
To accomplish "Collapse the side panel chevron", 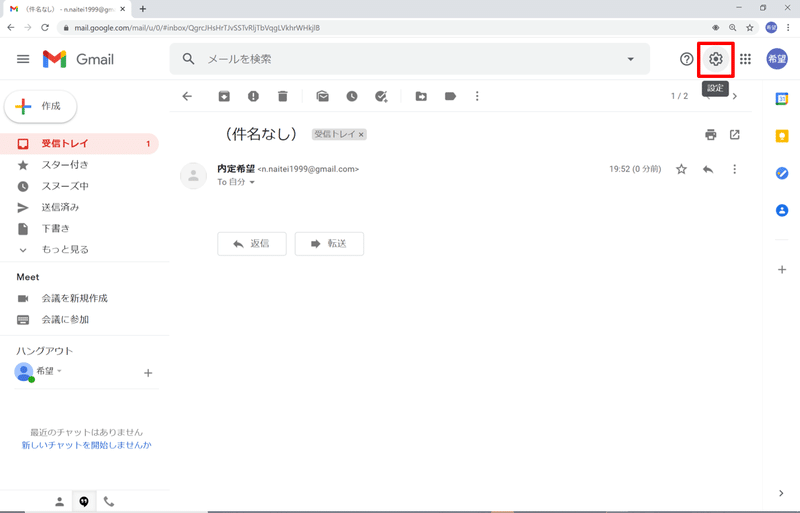I will [781, 493].
